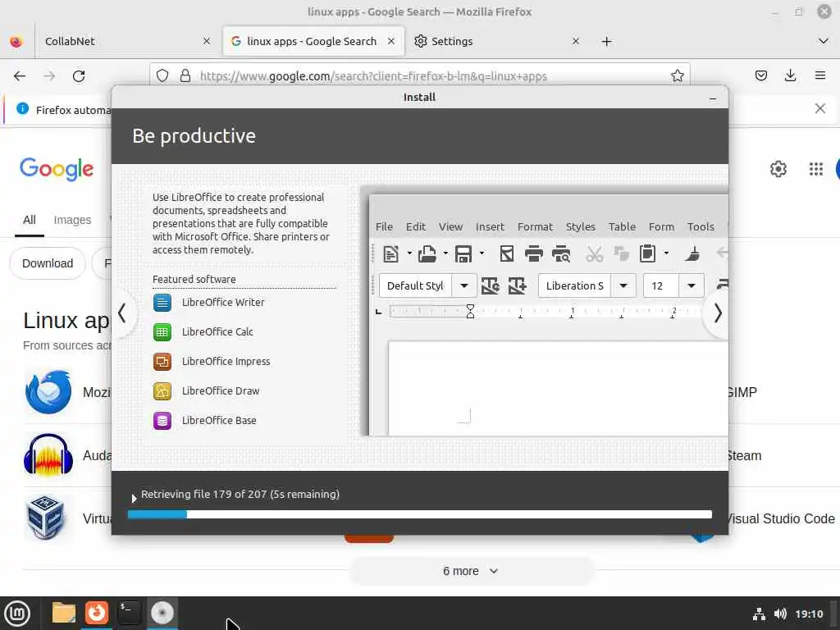Open the font size 12 dropdown
840x630 pixels.
691,285
